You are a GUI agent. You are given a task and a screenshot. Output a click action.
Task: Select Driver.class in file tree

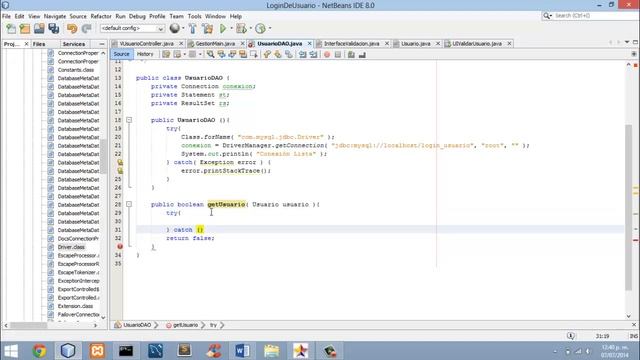(71, 247)
